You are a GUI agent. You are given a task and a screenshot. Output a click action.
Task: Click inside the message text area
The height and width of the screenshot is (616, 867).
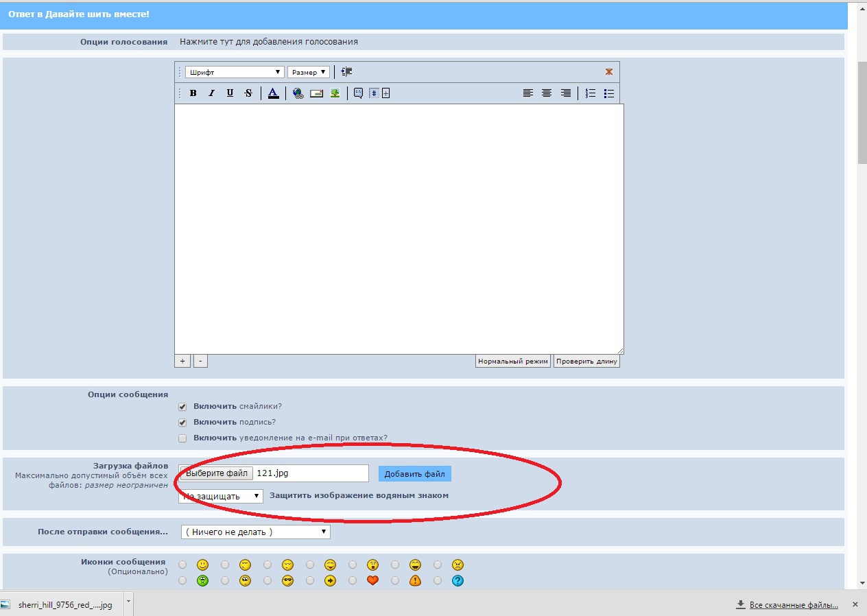(x=399, y=229)
